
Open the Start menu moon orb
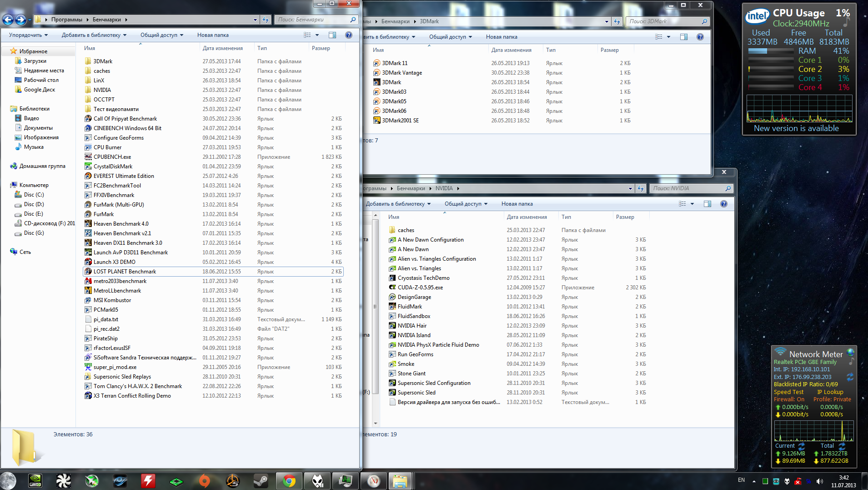point(8,480)
